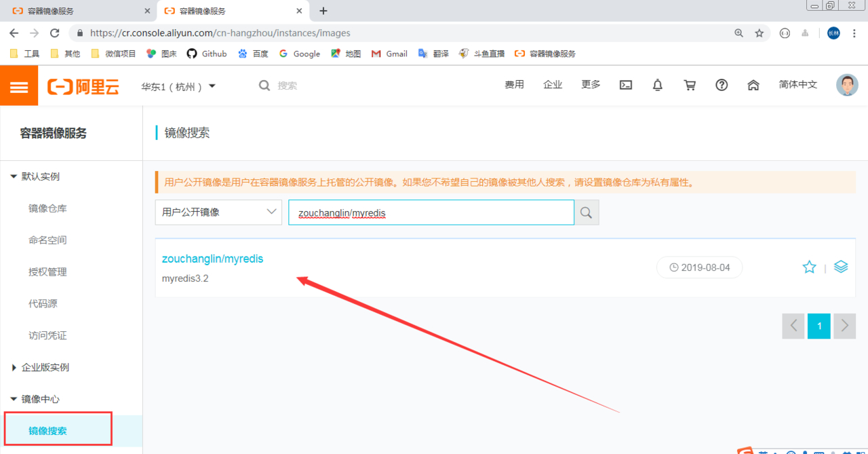The height and width of the screenshot is (454, 868).
Task: Bookmark this page with star icon
Action: pyautogui.click(x=759, y=33)
